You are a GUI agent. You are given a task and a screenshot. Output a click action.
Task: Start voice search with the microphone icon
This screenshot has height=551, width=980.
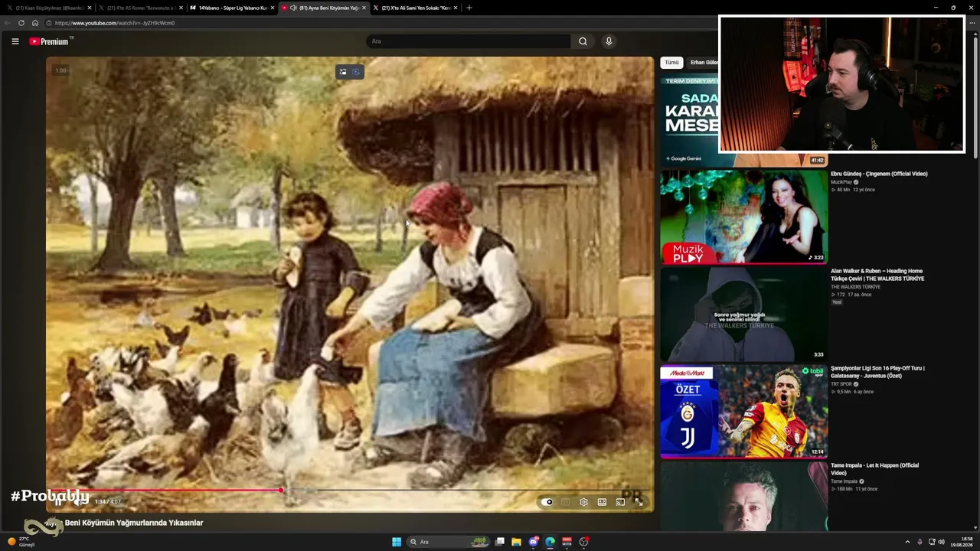[609, 41]
